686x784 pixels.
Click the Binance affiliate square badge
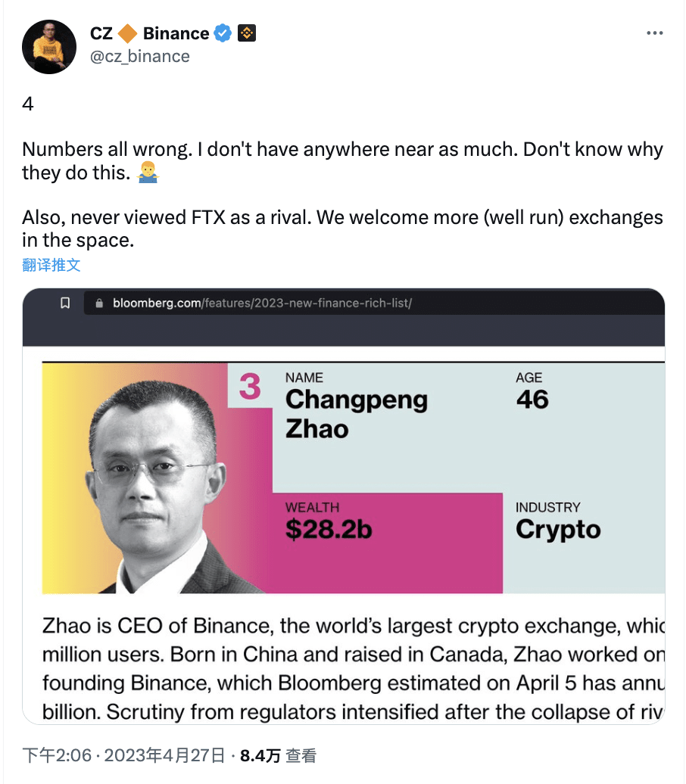point(247,33)
